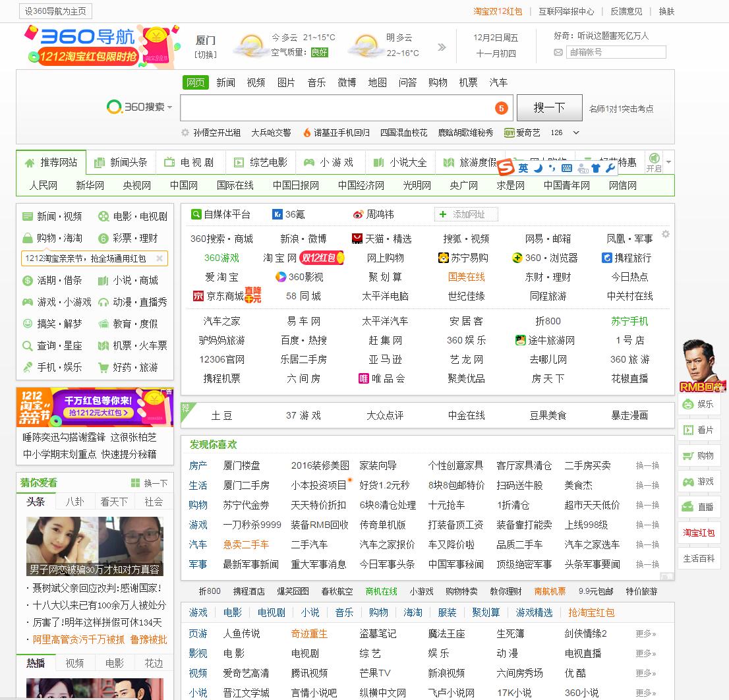Click the 搜一下 search button

550,108
